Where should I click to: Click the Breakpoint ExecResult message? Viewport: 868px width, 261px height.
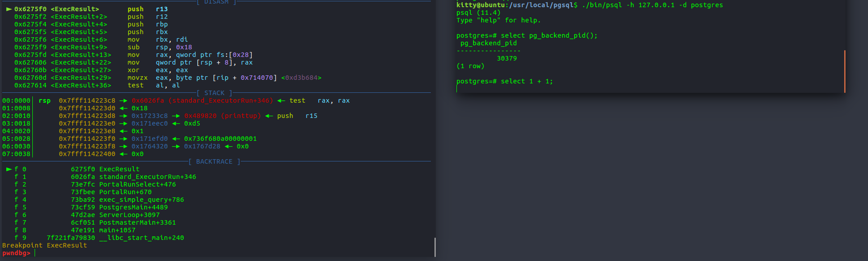click(x=44, y=245)
